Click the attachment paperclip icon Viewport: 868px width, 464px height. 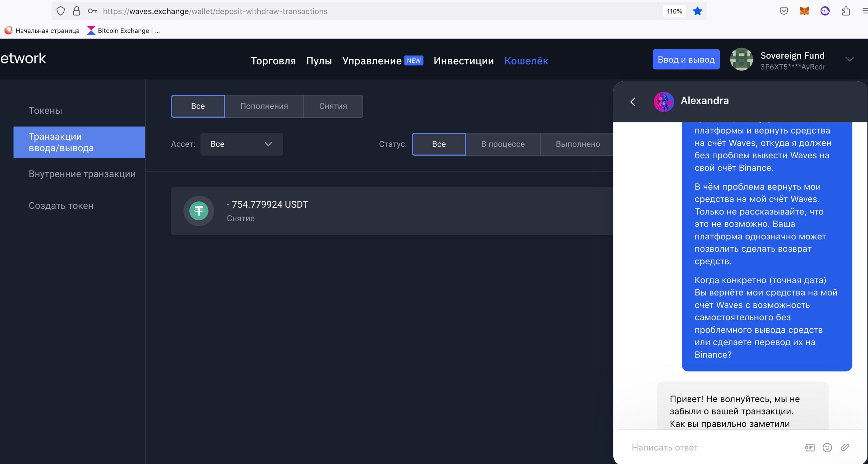pyautogui.click(x=845, y=448)
